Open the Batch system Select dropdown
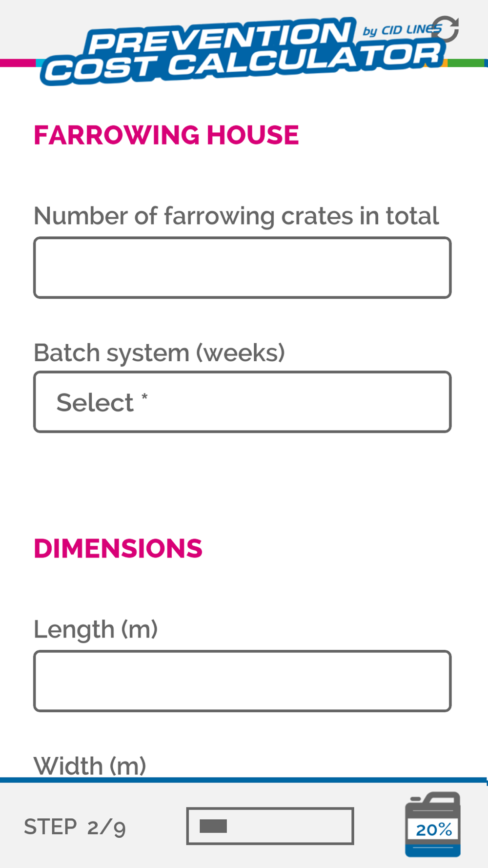The image size is (488, 868). point(243,402)
